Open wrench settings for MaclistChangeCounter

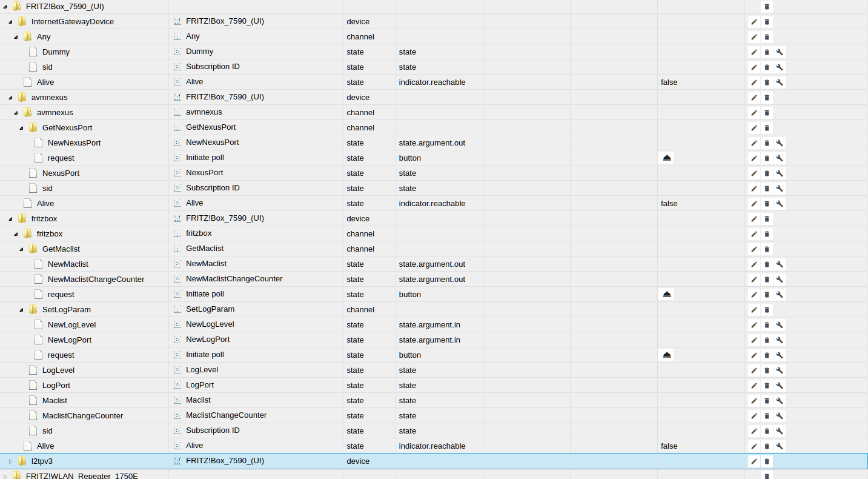(780, 416)
